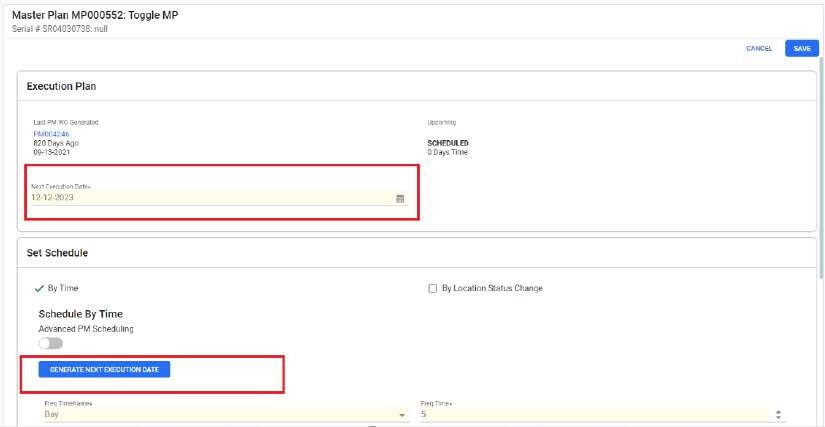Select the Execution Plan section header
The height and width of the screenshot is (427, 825).
coord(61,87)
